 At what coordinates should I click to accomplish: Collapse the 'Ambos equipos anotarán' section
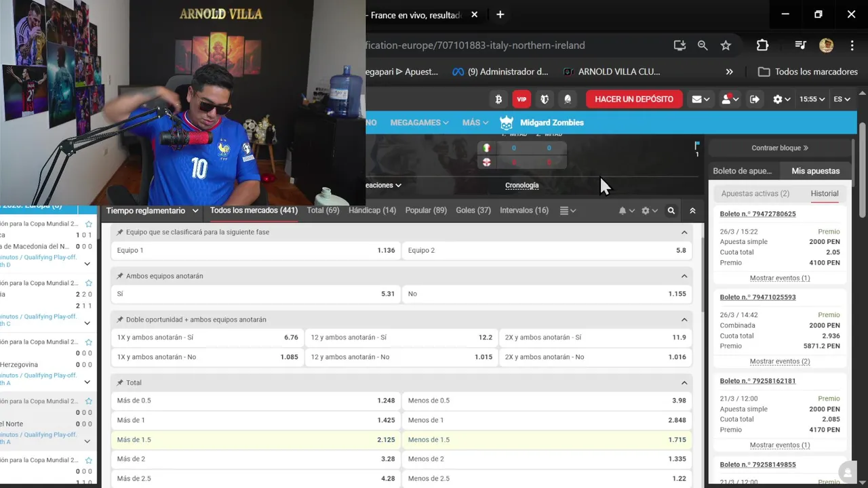684,277
